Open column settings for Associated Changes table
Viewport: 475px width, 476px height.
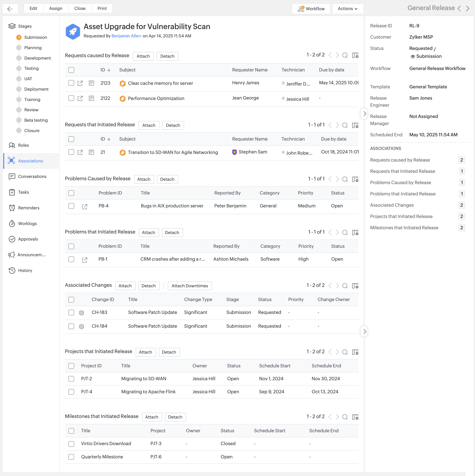coord(355,286)
